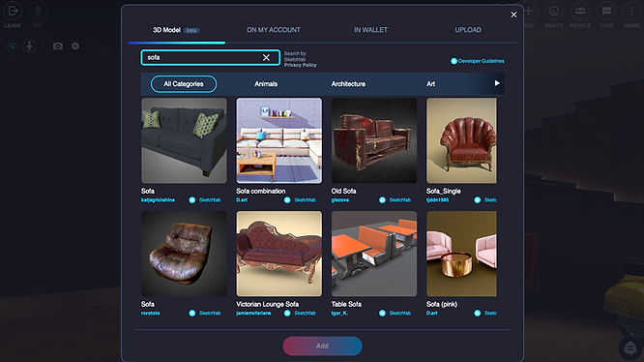Image resolution: width=644 pixels, height=362 pixels.
Task: Open the Chat icon
Action: tap(606, 11)
